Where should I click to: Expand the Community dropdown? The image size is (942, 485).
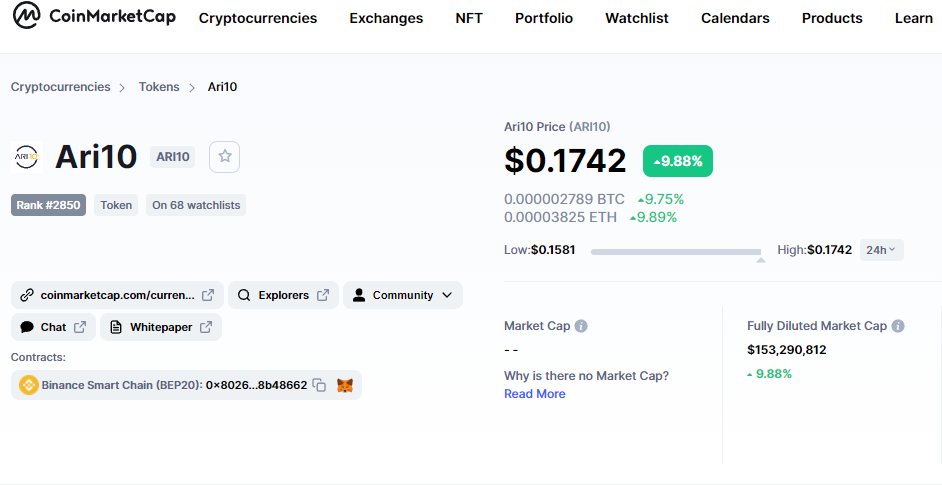click(446, 295)
